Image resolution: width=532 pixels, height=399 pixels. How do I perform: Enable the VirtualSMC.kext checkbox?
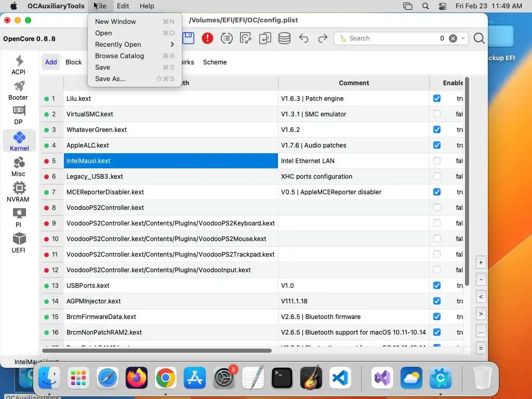tap(436, 114)
